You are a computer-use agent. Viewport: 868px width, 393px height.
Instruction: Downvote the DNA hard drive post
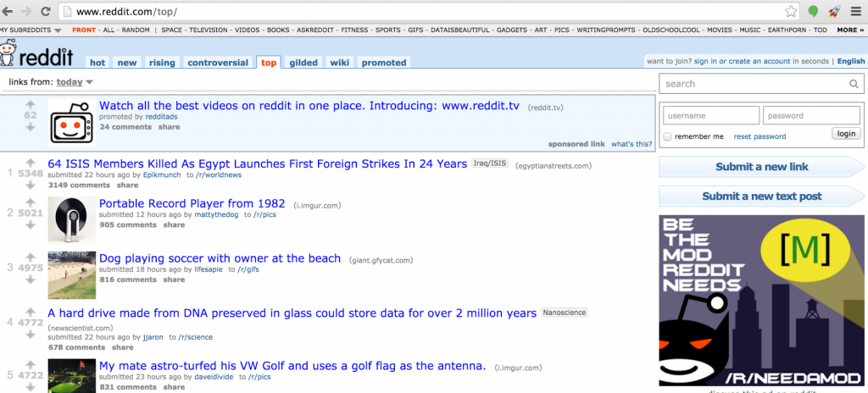[31, 334]
